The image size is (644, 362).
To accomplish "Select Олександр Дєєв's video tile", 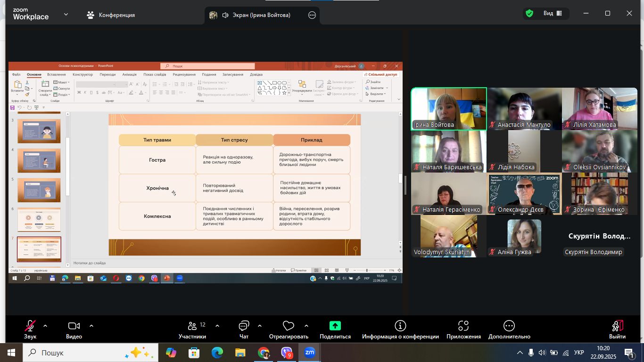I will (x=524, y=194).
